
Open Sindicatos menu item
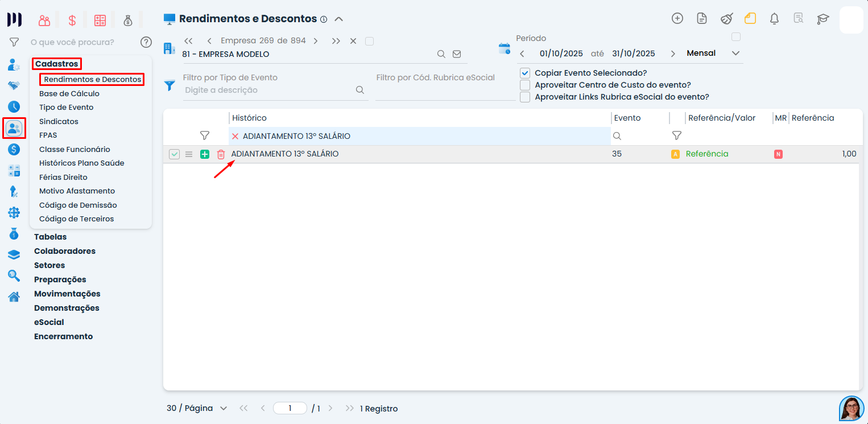tap(59, 121)
